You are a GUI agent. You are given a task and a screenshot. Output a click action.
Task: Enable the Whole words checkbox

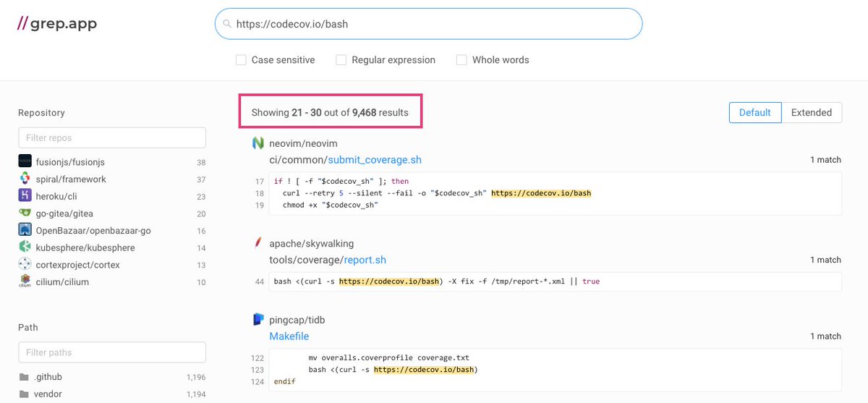coord(461,60)
